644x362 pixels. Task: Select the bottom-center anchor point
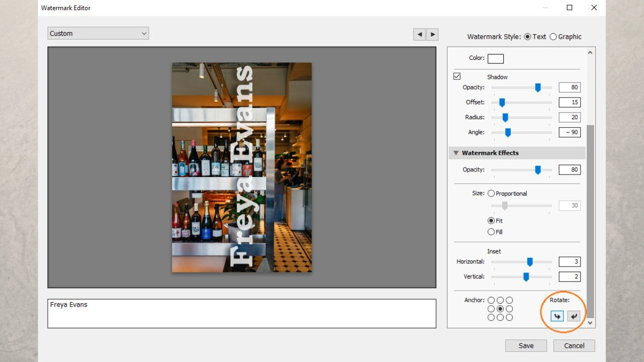(x=500, y=317)
